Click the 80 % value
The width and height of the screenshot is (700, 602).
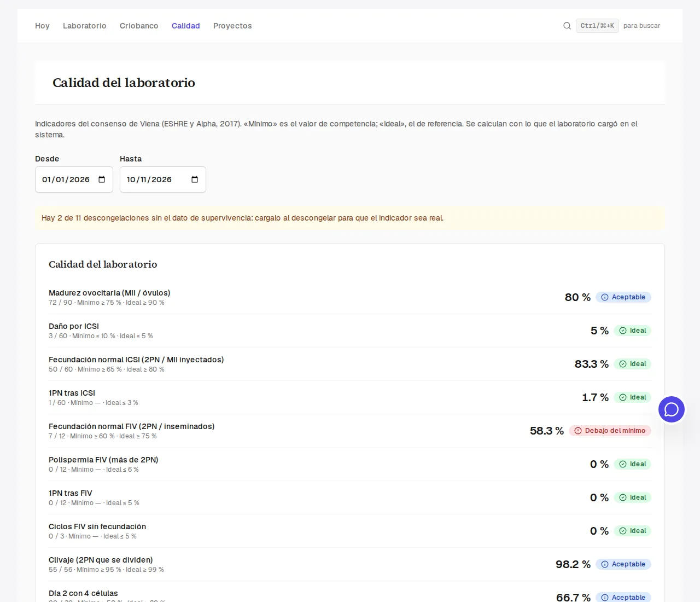(x=577, y=297)
